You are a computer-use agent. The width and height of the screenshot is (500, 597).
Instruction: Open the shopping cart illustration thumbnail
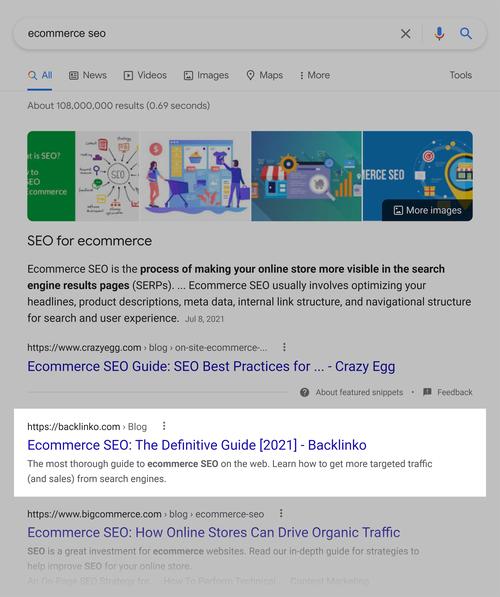coord(195,176)
